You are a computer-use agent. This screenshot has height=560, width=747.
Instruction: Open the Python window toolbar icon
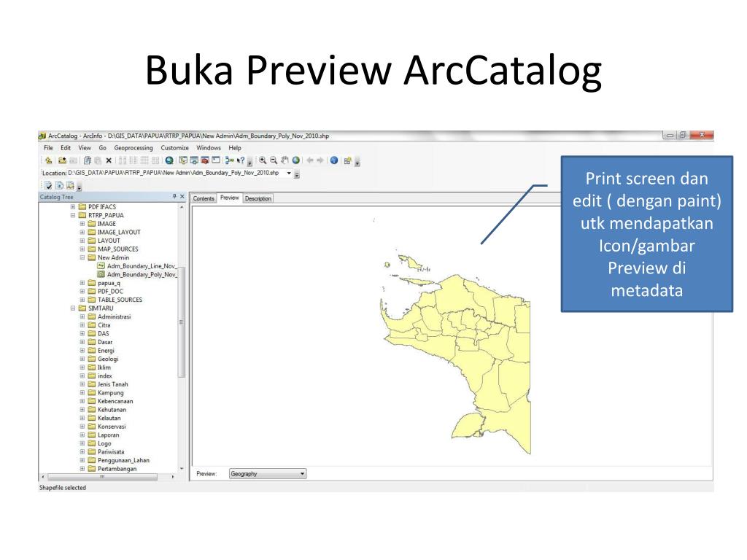tap(216, 160)
